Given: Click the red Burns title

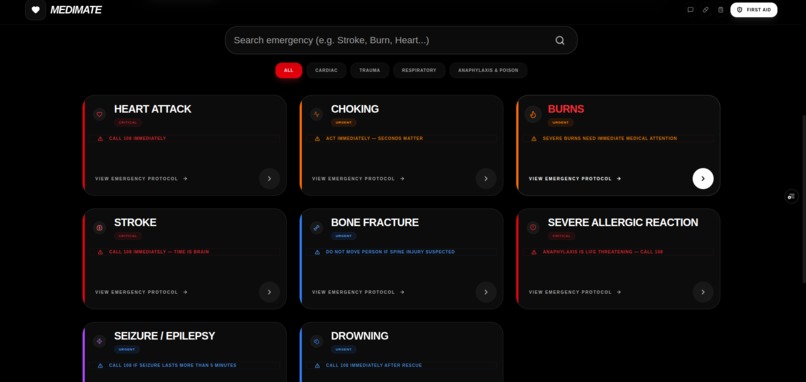Looking at the screenshot, I should coord(566,109).
